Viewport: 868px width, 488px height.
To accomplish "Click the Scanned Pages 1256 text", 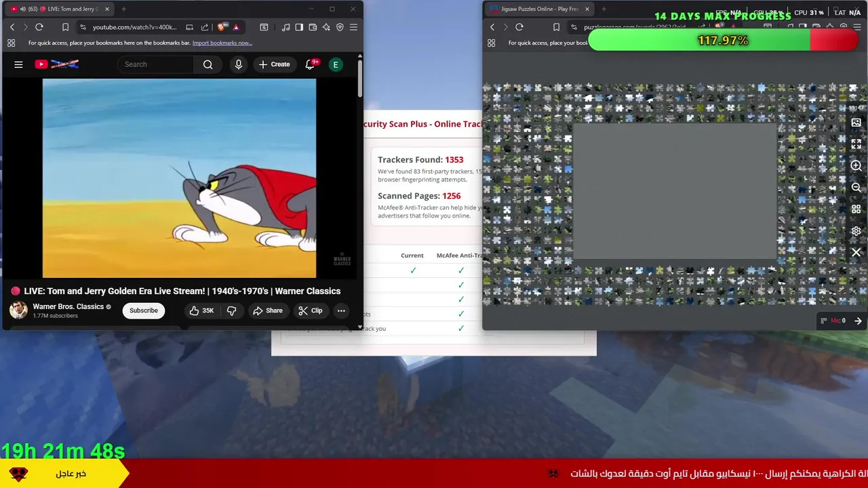I will point(419,195).
